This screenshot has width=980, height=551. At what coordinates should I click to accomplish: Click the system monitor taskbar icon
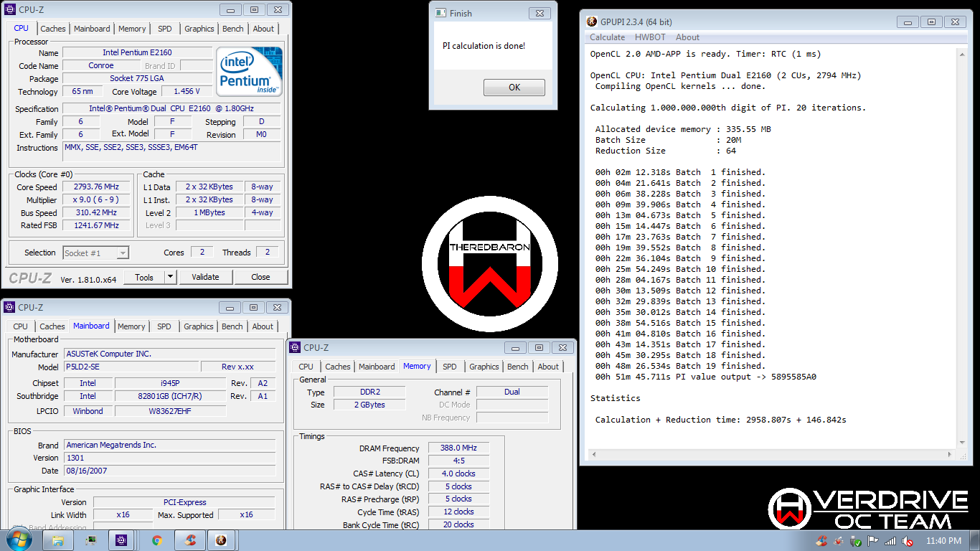point(91,540)
